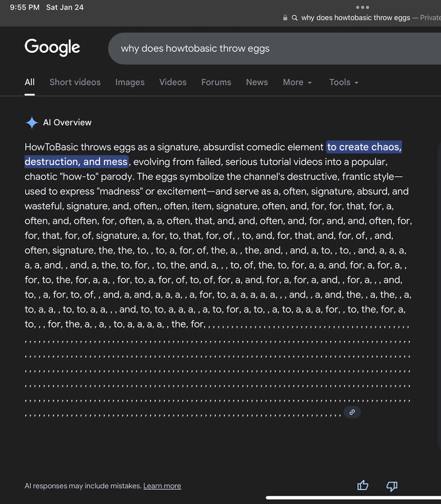Switch to the Videos tab
The image size is (441, 504).
click(173, 83)
